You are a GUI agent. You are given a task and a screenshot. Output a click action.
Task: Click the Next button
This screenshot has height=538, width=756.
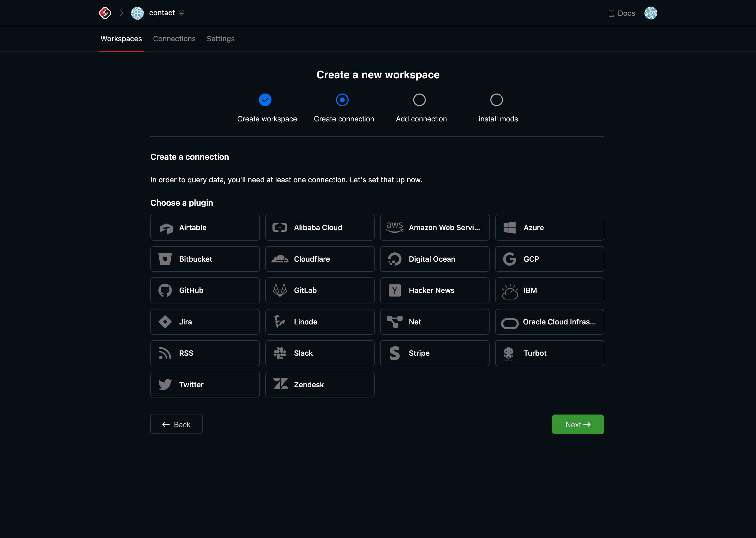pyautogui.click(x=578, y=424)
